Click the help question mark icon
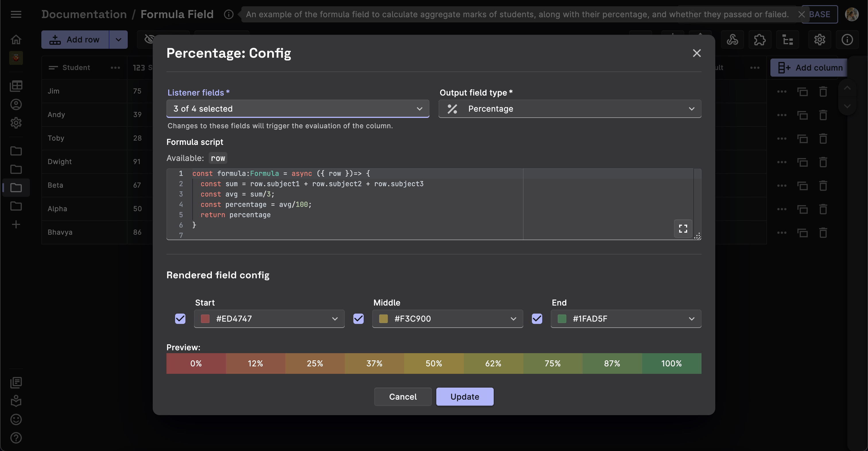 pos(16,438)
